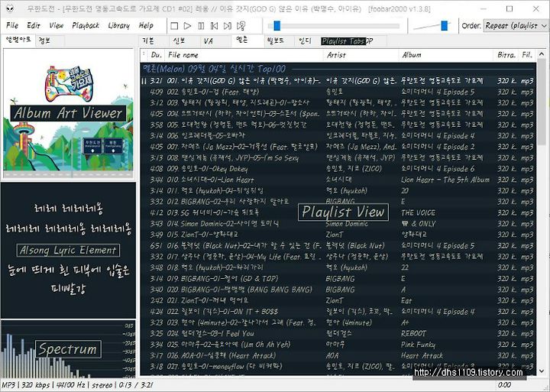
Task: Click the Play button in toolbar
Action: coord(188,26)
